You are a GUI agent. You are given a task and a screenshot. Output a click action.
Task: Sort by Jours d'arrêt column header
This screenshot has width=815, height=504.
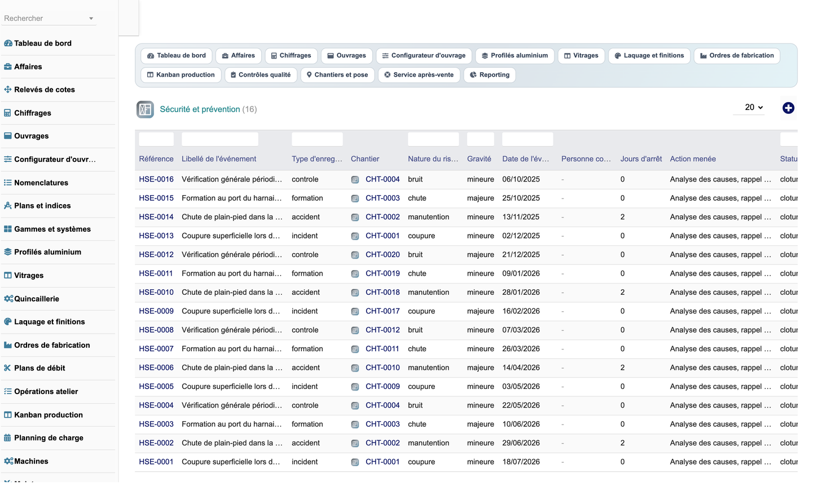(641, 159)
